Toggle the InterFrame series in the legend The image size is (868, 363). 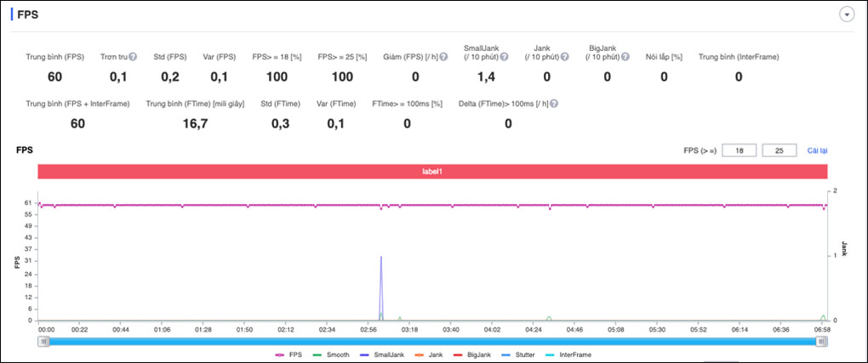click(x=568, y=354)
